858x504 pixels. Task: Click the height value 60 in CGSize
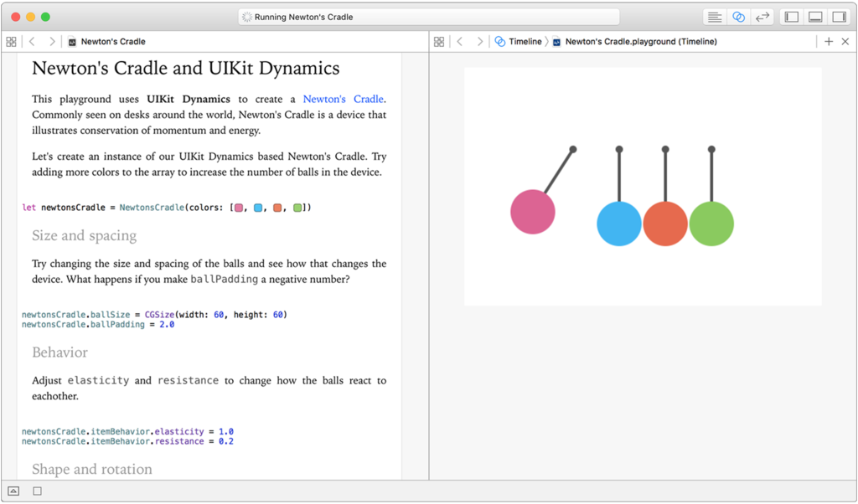pos(278,315)
